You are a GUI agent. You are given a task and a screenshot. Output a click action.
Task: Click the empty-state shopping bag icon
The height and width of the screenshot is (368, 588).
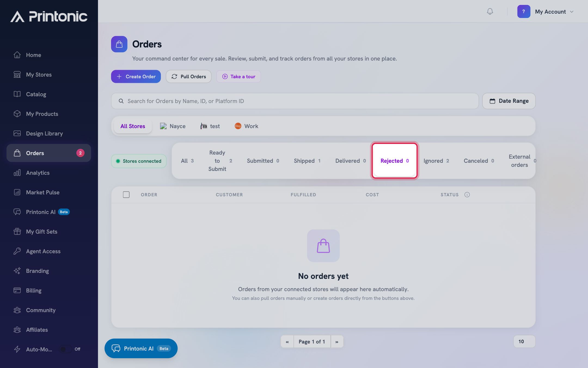[323, 246]
